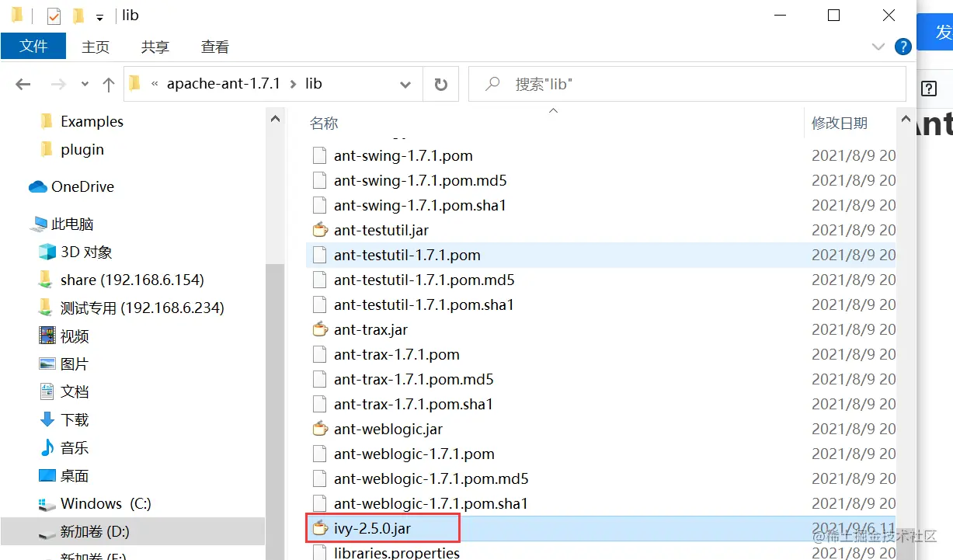Click the properties checkmark icon in title bar
Image resolution: width=953 pixels, height=560 pixels.
pyautogui.click(x=54, y=16)
